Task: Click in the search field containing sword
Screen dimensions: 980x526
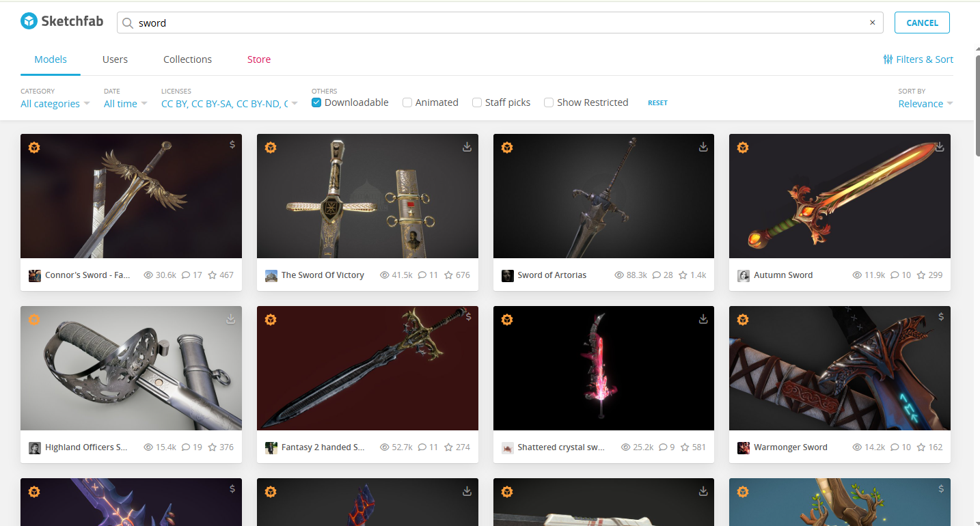Action: (x=500, y=23)
